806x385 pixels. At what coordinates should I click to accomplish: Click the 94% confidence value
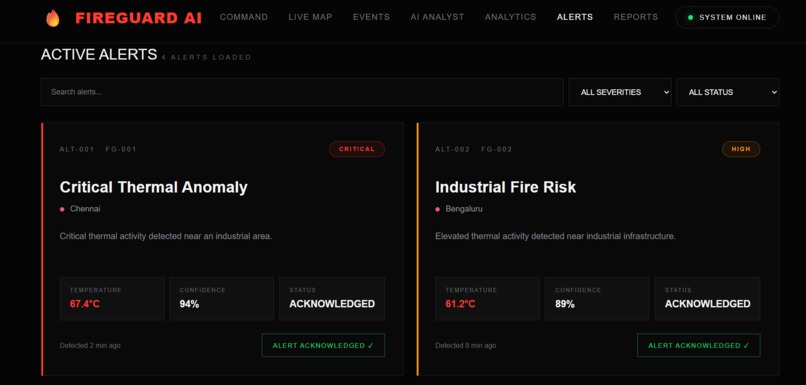pos(189,304)
